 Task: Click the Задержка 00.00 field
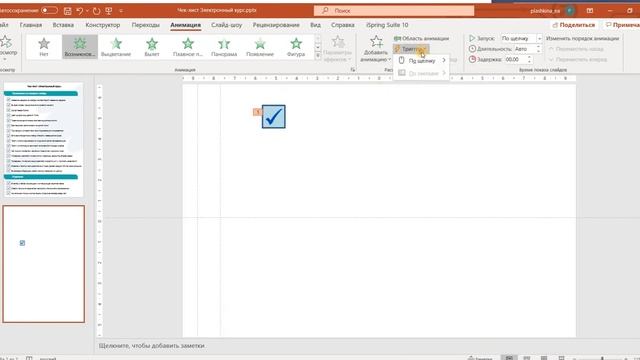click(x=515, y=60)
